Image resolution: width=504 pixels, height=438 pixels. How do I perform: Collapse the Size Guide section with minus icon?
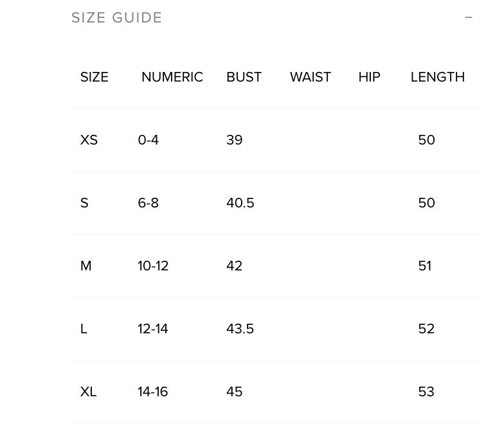click(469, 17)
